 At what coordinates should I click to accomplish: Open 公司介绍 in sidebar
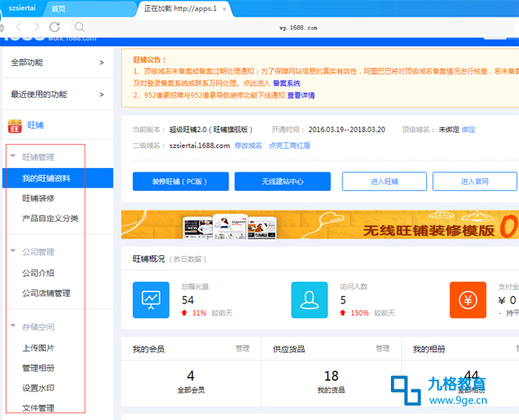coord(38,273)
